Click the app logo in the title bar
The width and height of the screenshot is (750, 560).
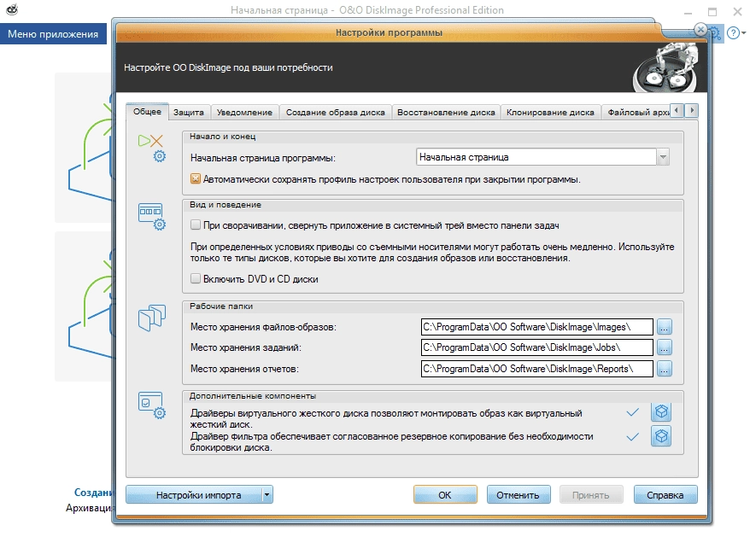[12, 9]
